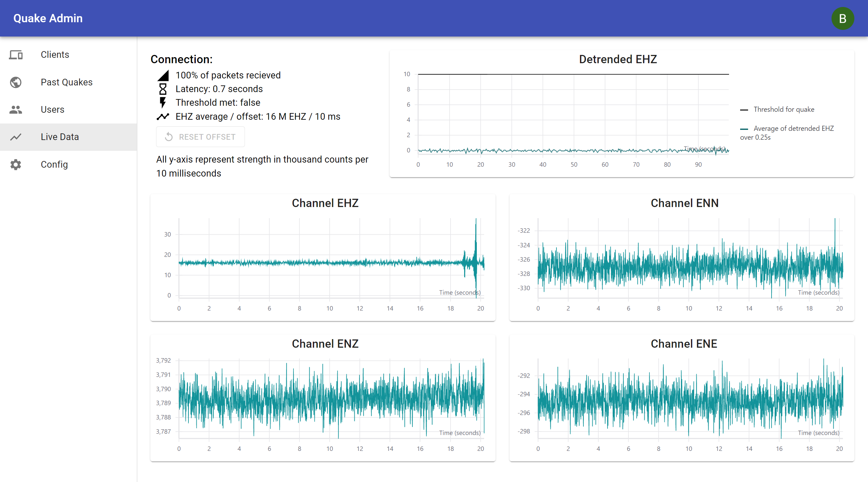
Task: Click the Live Data trend icon
Action: tap(16, 137)
